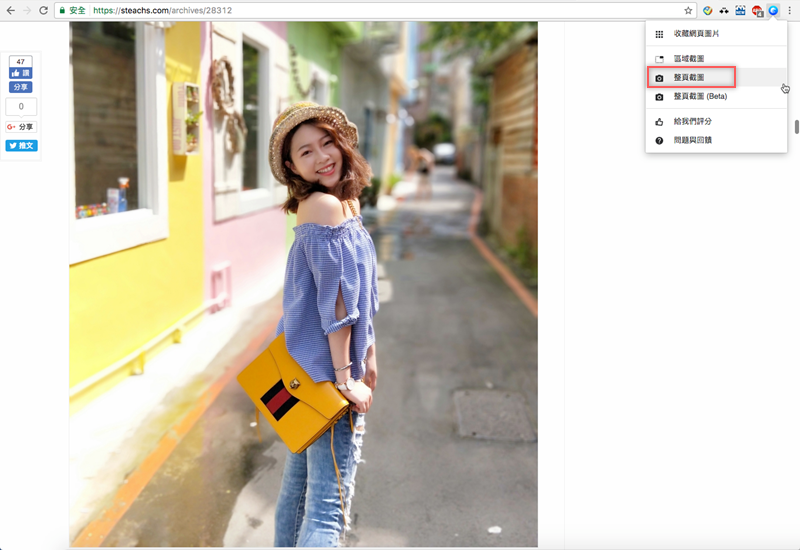Choose 區域截圖 region capture option

[x=716, y=59]
